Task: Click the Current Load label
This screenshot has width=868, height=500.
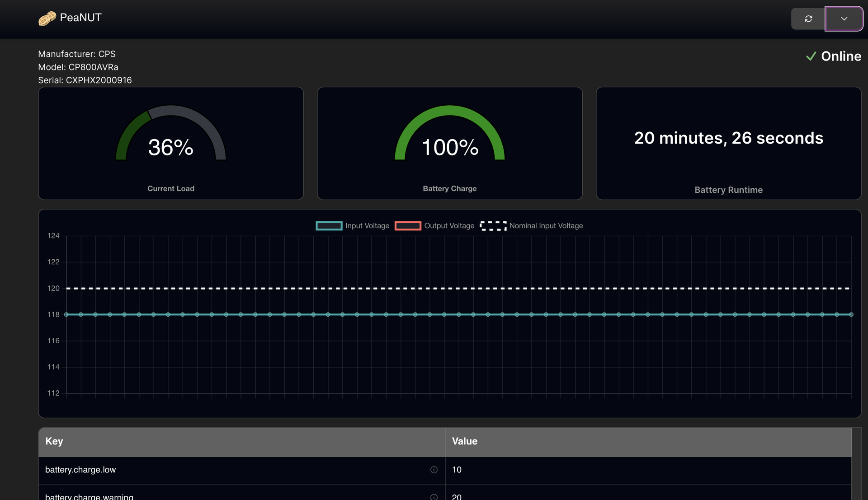Action: coord(171,189)
